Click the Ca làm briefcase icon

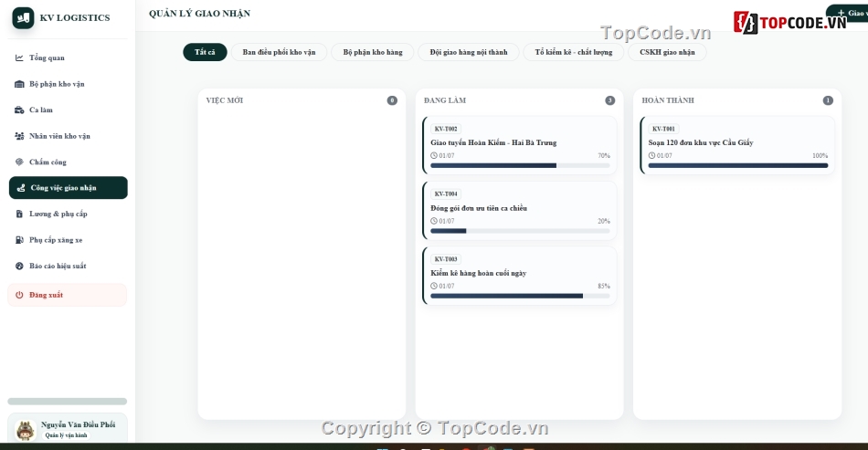[19, 110]
